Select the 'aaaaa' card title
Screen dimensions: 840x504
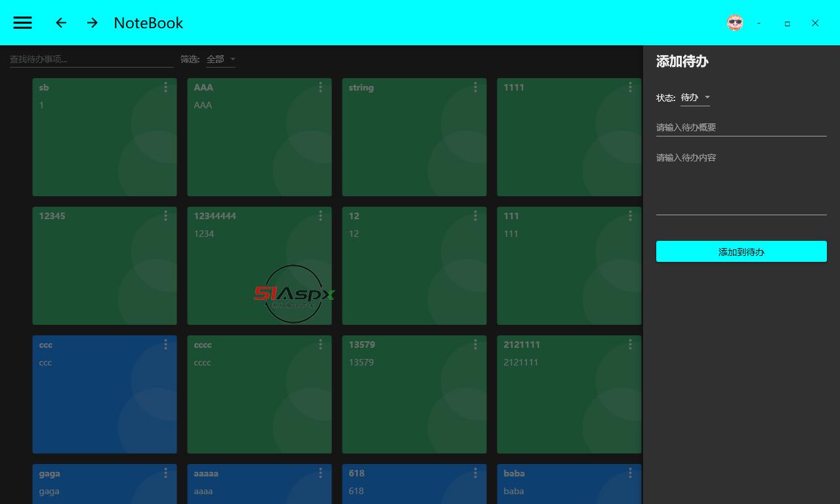coord(206,473)
